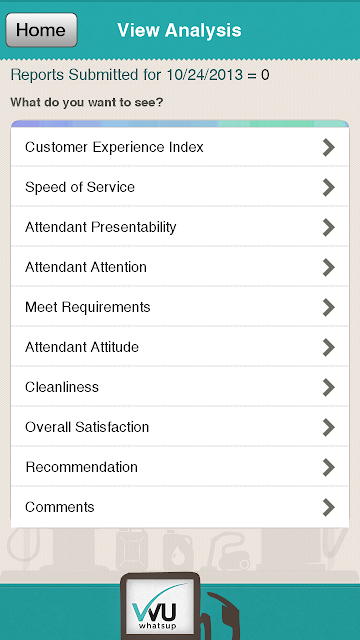Click arrow beside Speed of Service
This screenshot has height=640, width=360.
pos(329,187)
